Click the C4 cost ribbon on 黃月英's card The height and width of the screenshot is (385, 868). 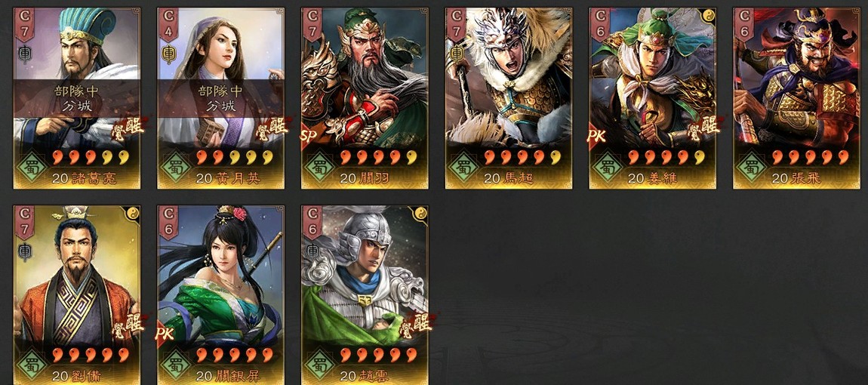168,24
